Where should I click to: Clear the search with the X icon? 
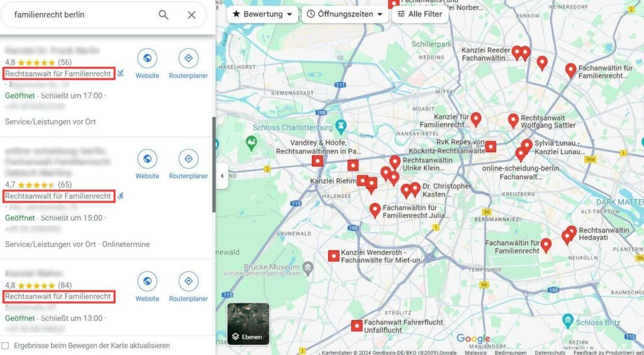pyautogui.click(x=191, y=15)
